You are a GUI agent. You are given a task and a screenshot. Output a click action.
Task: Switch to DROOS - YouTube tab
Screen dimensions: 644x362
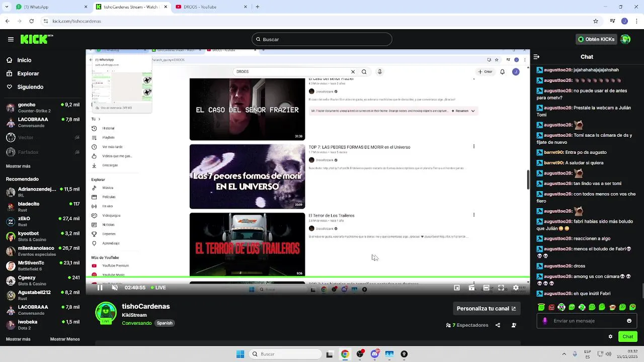(211, 7)
